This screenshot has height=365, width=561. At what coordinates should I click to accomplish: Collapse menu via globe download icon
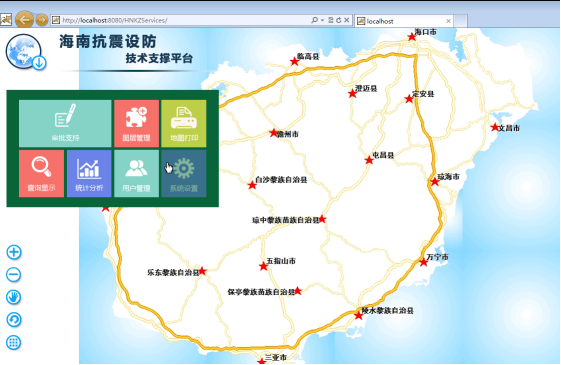tap(39, 63)
